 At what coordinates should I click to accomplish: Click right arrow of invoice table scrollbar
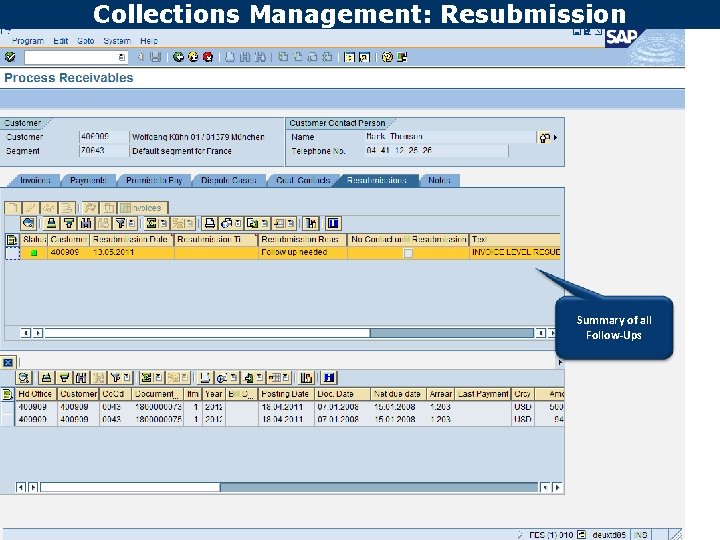click(557, 487)
